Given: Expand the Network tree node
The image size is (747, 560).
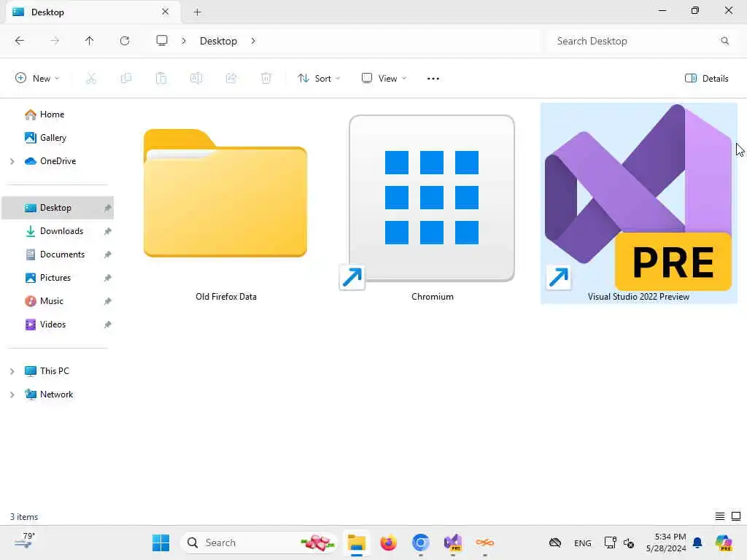Looking at the screenshot, I should click(12, 394).
